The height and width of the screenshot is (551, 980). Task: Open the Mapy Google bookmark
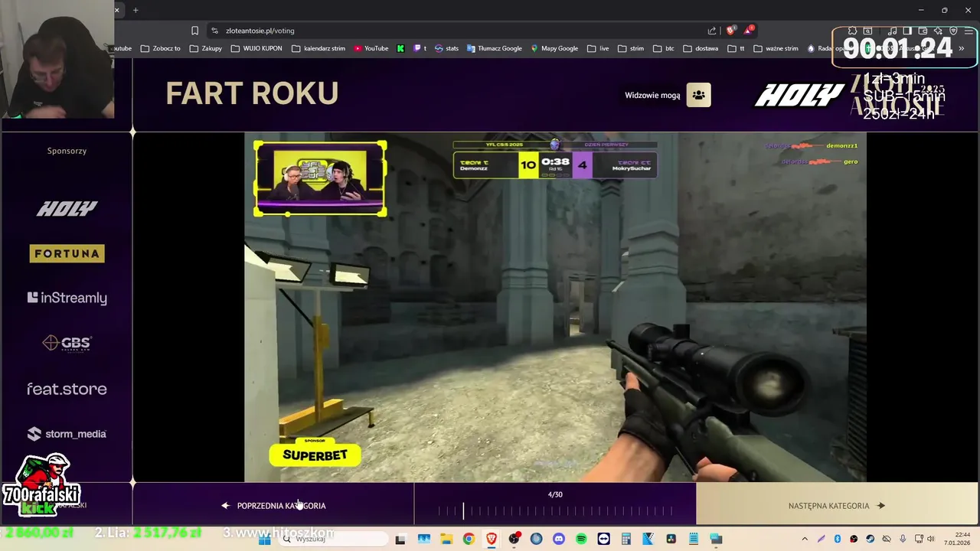coord(554,48)
